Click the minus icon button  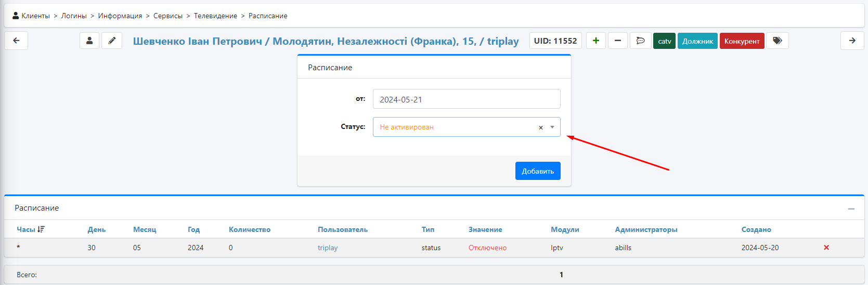coord(617,41)
